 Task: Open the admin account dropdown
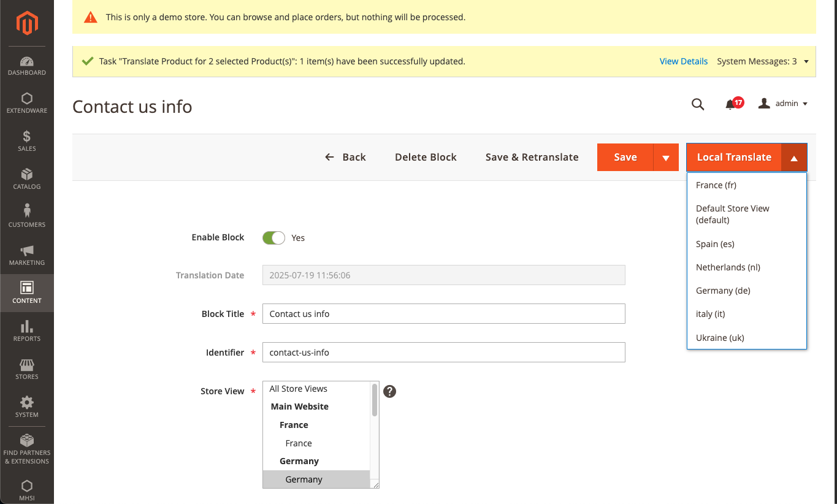784,104
